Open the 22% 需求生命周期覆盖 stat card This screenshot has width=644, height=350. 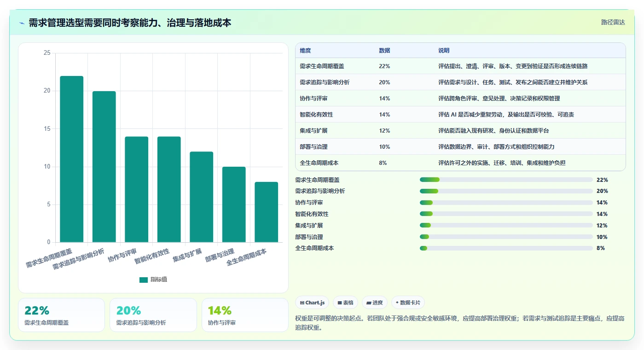tap(61, 315)
